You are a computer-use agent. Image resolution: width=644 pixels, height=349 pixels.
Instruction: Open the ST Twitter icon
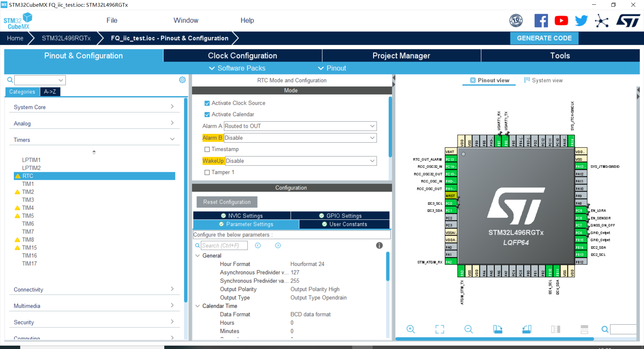[x=581, y=21]
